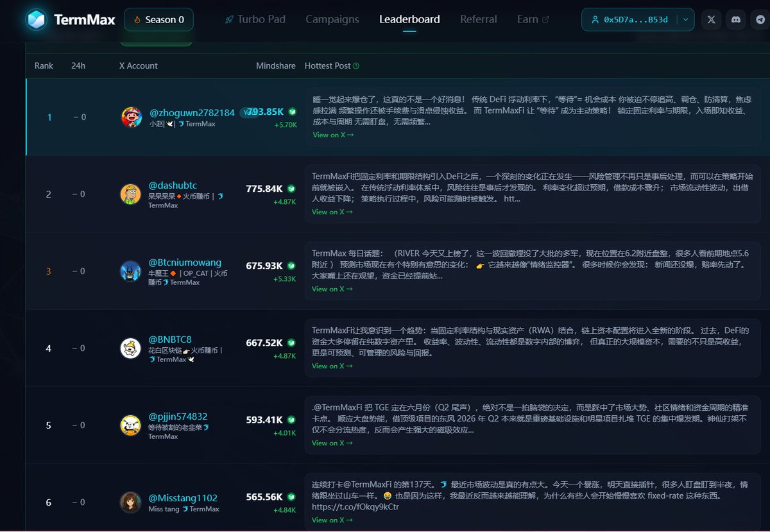Open @dashubtc avatar
770x532 pixels.
tap(131, 194)
